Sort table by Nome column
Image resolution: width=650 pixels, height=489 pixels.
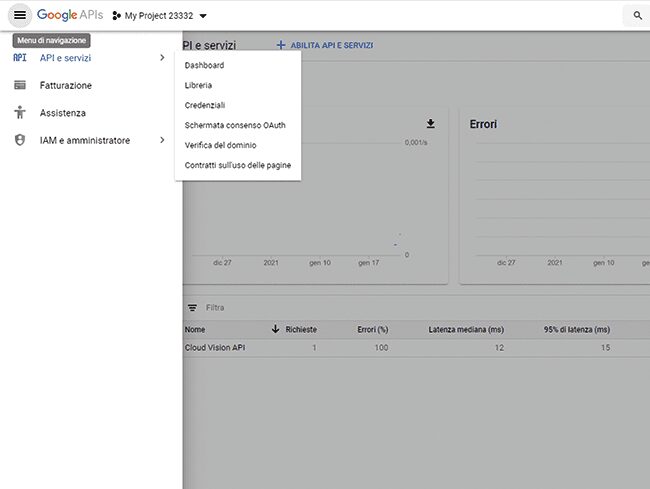click(x=195, y=329)
